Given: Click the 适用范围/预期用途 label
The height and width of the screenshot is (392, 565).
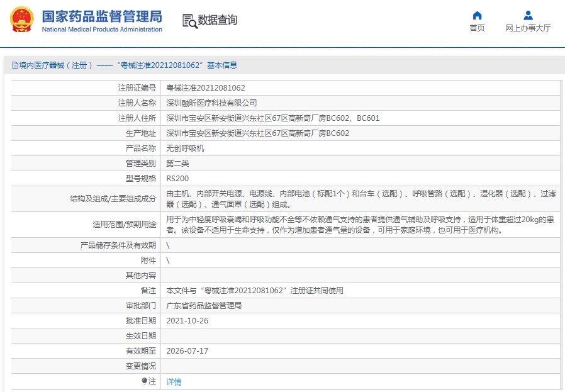Looking at the screenshot, I should [x=125, y=225].
